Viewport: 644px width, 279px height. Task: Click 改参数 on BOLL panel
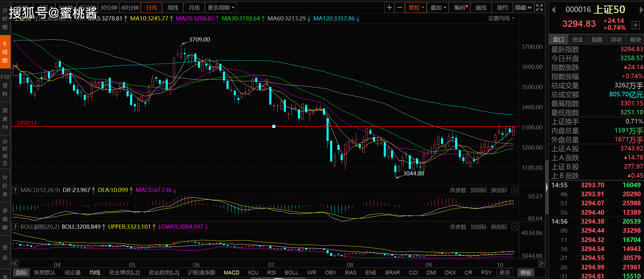click(x=458, y=227)
